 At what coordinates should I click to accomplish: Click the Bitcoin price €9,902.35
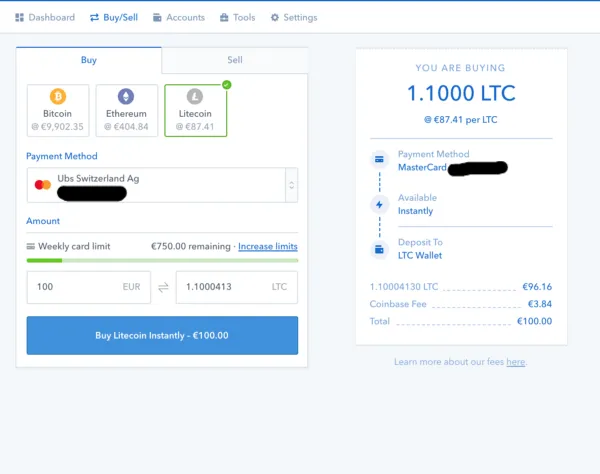pos(58,127)
